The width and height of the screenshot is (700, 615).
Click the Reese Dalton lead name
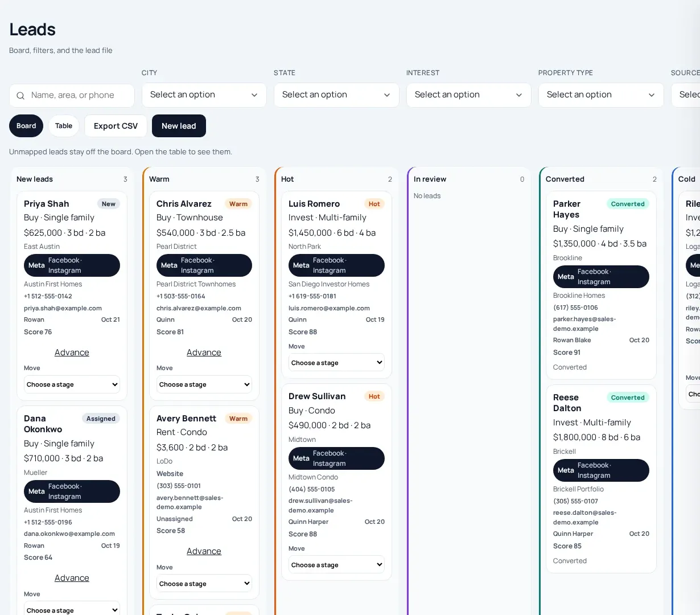point(567,403)
